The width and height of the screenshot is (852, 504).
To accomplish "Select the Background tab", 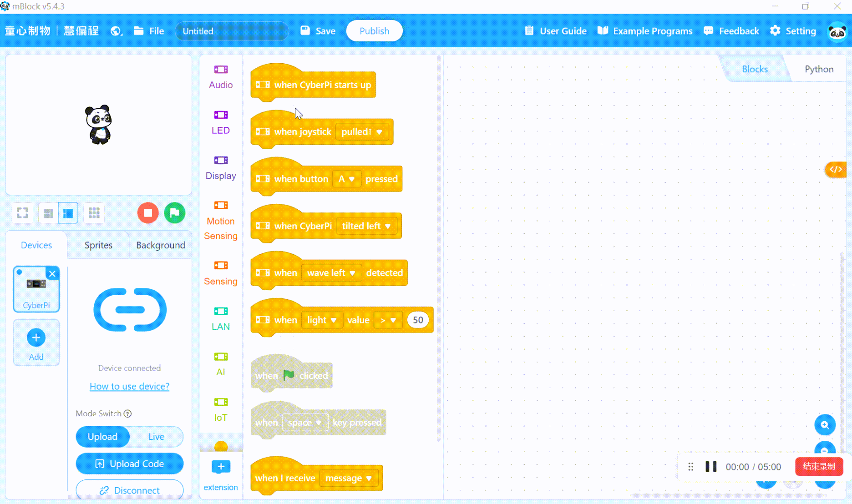I will coord(161,245).
